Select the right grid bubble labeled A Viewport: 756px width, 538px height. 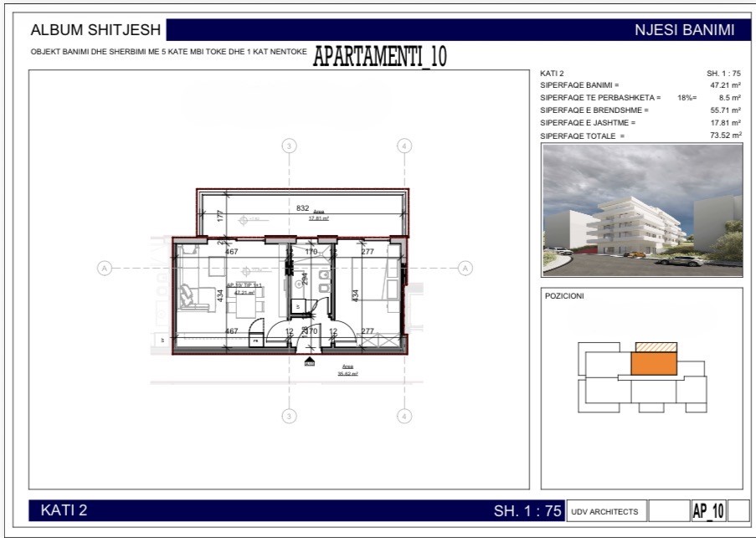pos(465,268)
